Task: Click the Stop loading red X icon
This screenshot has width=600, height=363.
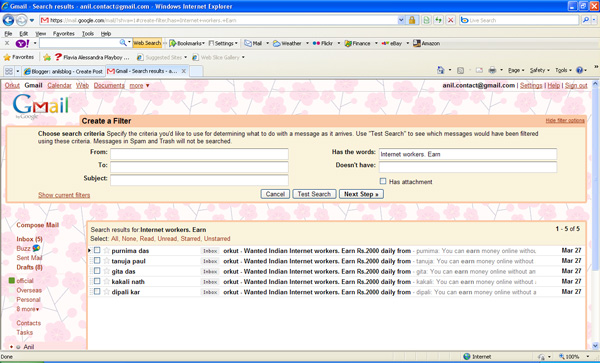Action: coord(451,20)
